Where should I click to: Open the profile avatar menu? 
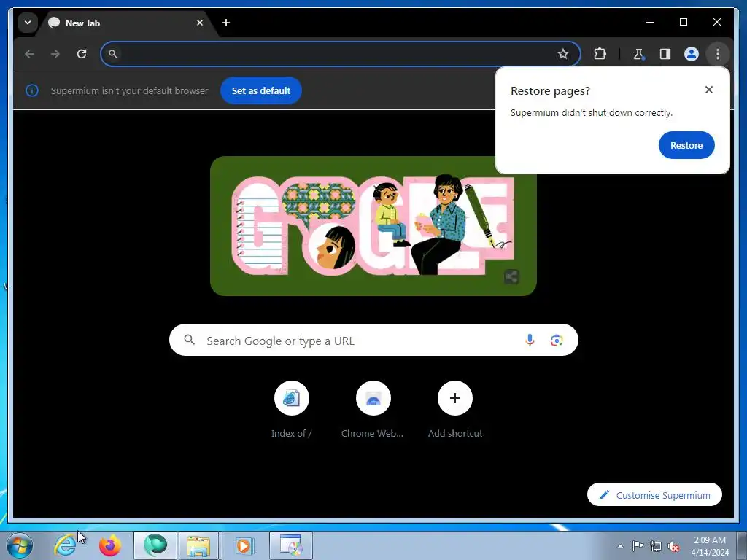point(692,54)
